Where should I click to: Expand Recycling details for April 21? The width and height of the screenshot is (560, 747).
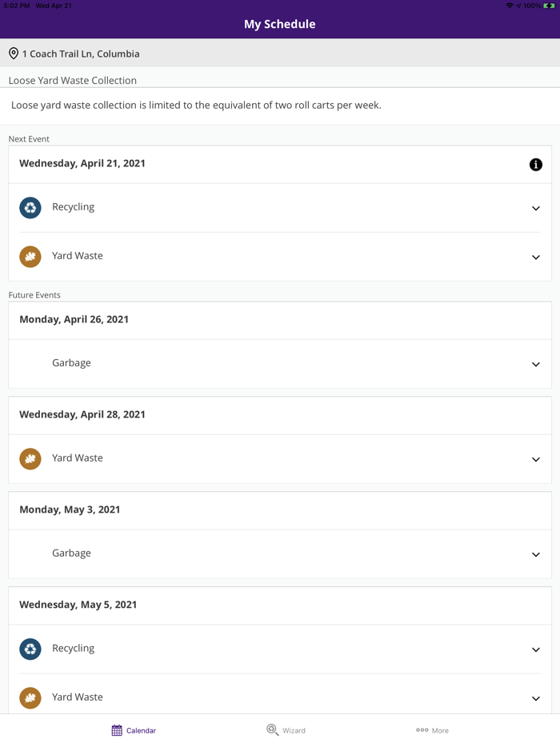536,209
